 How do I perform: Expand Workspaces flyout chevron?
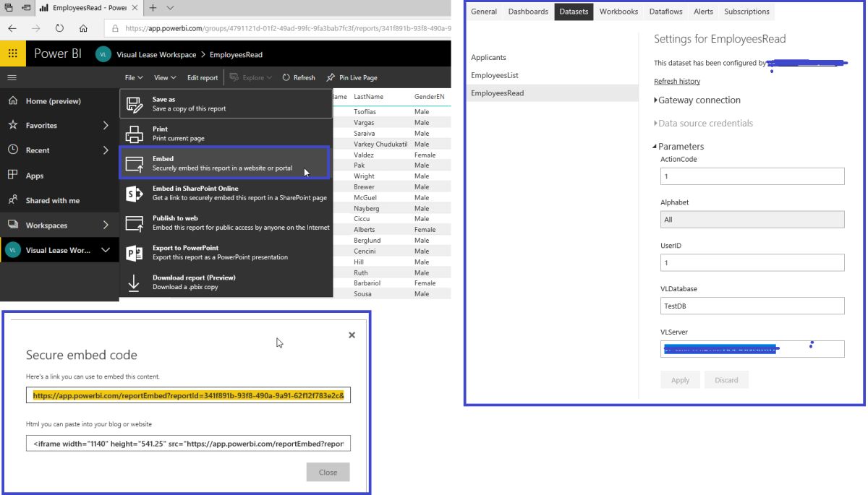[106, 225]
